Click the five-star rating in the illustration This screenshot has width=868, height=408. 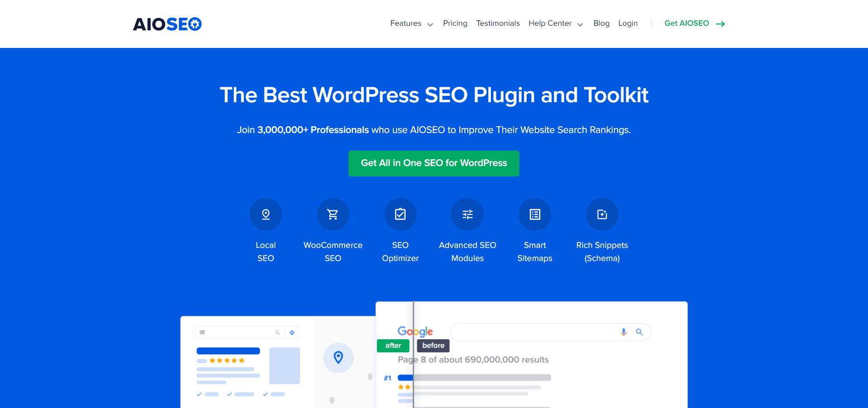(x=227, y=361)
